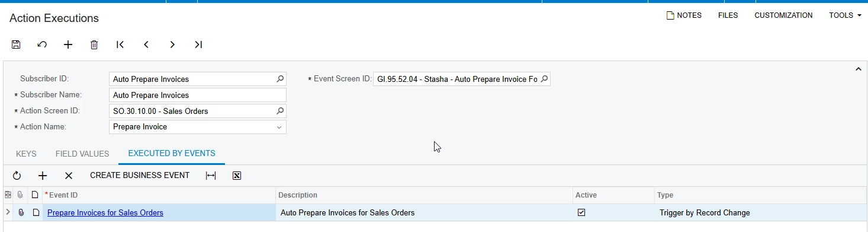Refresh the events grid
The width and height of the screenshot is (868, 232).
coord(17,176)
